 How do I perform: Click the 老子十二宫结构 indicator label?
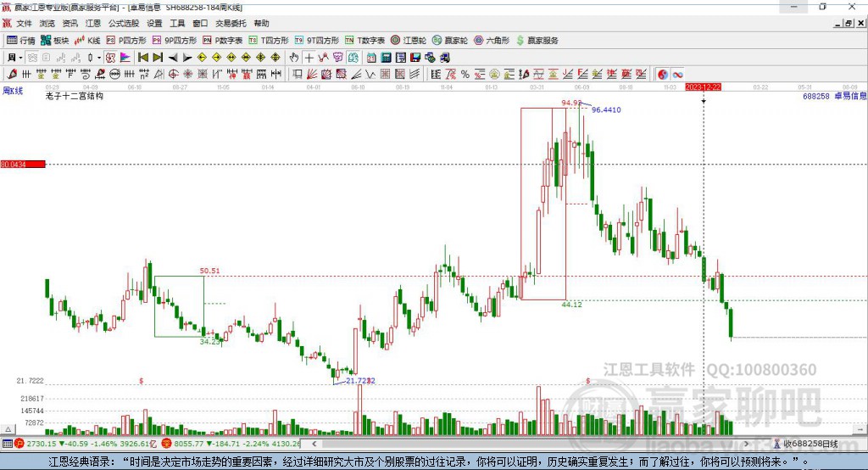coord(75,96)
